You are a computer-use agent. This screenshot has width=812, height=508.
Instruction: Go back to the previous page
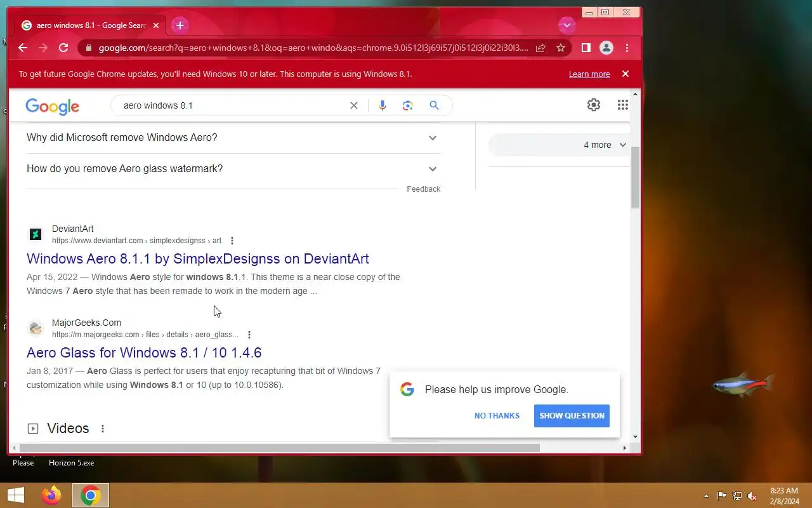(23, 48)
